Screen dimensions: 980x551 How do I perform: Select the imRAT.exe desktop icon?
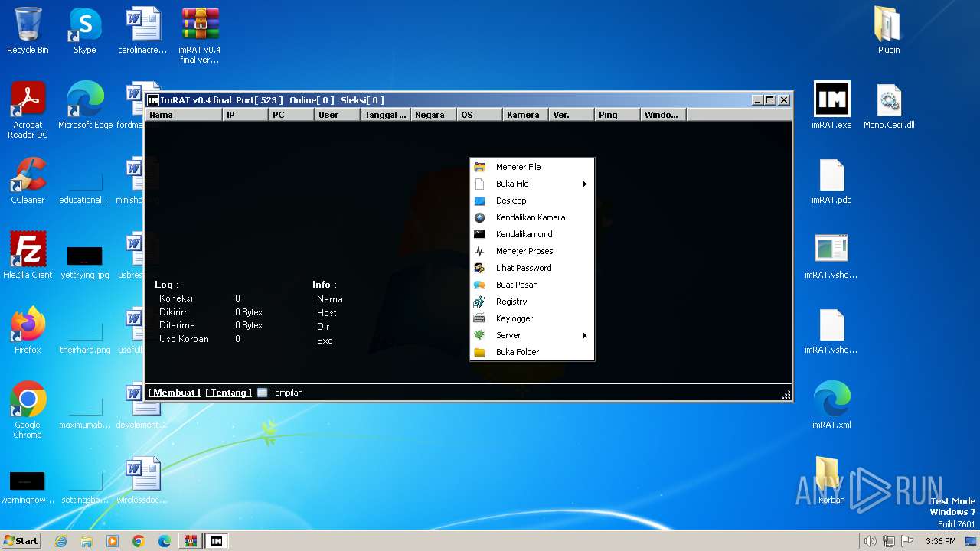click(x=831, y=106)
